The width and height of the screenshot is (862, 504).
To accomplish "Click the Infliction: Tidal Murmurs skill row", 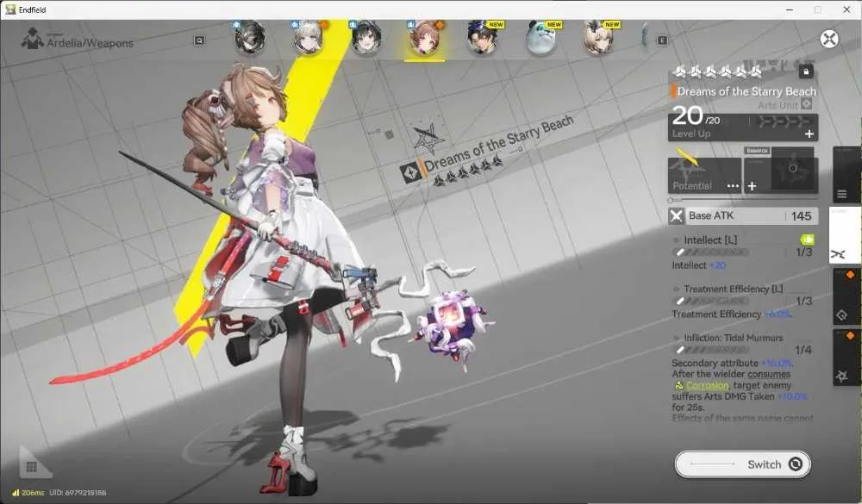I will pos(743,344).
